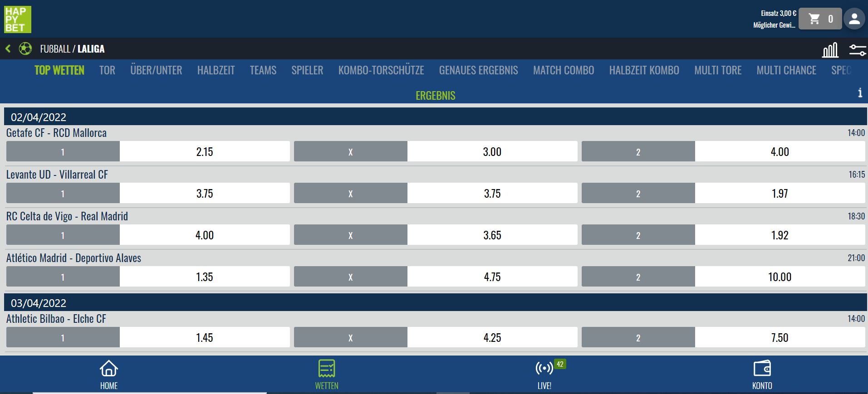Open Athletic Bilbao - Elche CF match

point(56,319)
